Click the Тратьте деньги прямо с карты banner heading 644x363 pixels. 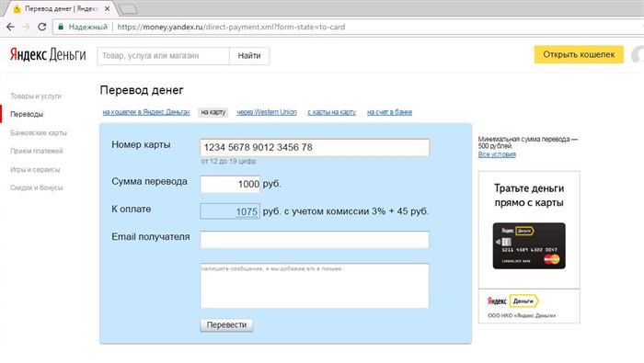click(x=529, y=195)
